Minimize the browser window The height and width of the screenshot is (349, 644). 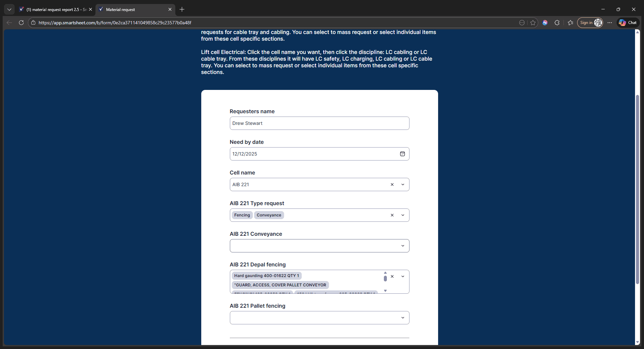point(603,9)
